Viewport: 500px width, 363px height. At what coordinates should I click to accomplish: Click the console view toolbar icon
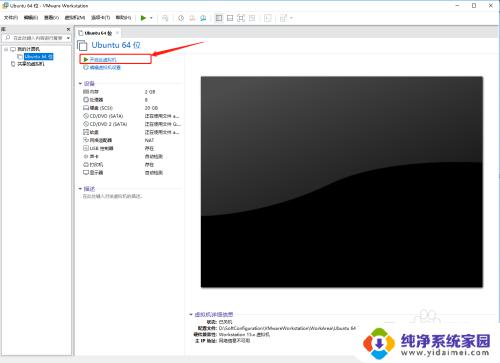267,18
